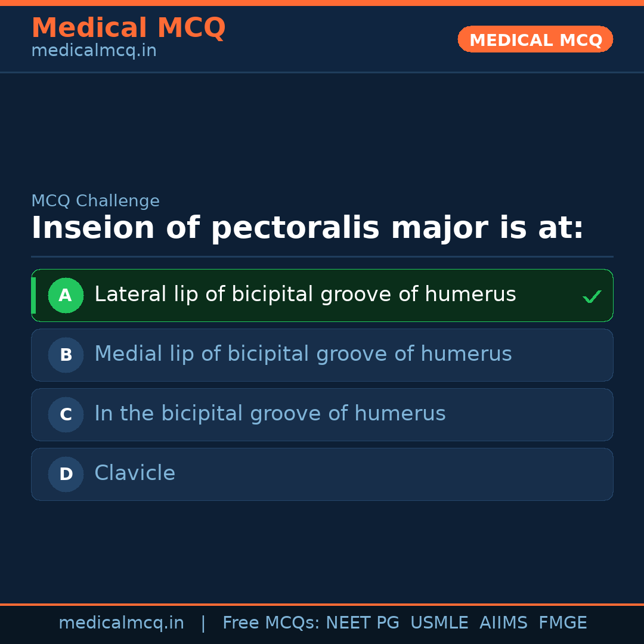This screenshot has height=644, width=644.
Task: Click the D option circle
Action: [x=66, y=474]
